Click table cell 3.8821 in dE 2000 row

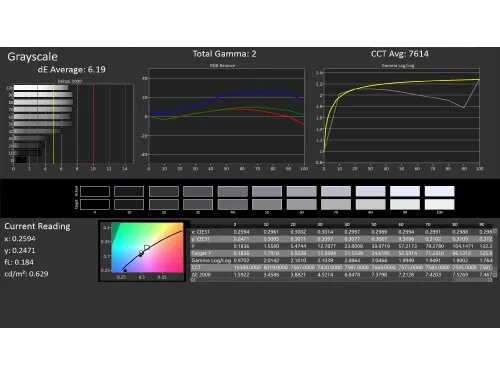tap(298, 275)
